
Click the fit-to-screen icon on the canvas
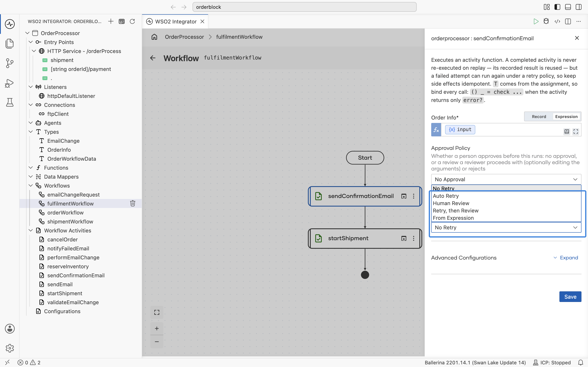pyautogui.click(x=157, y=312)
